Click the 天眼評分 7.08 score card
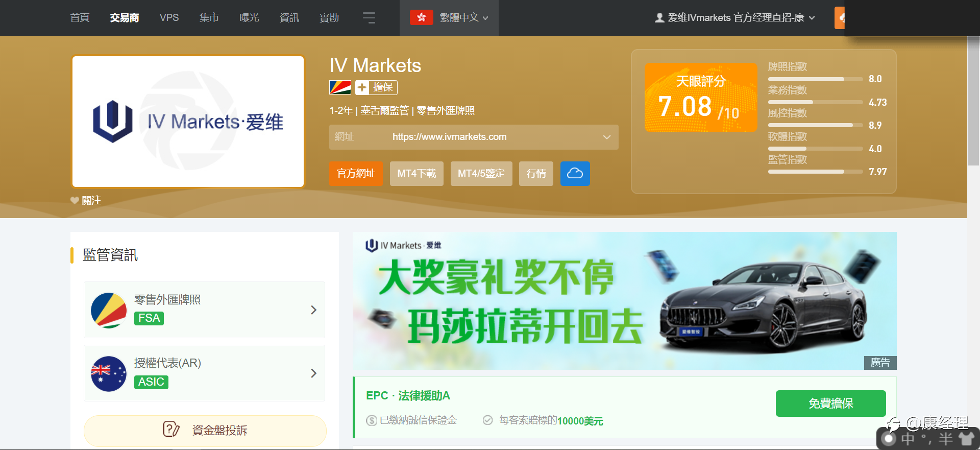980x450 pixels. click(x=701, y=97)
